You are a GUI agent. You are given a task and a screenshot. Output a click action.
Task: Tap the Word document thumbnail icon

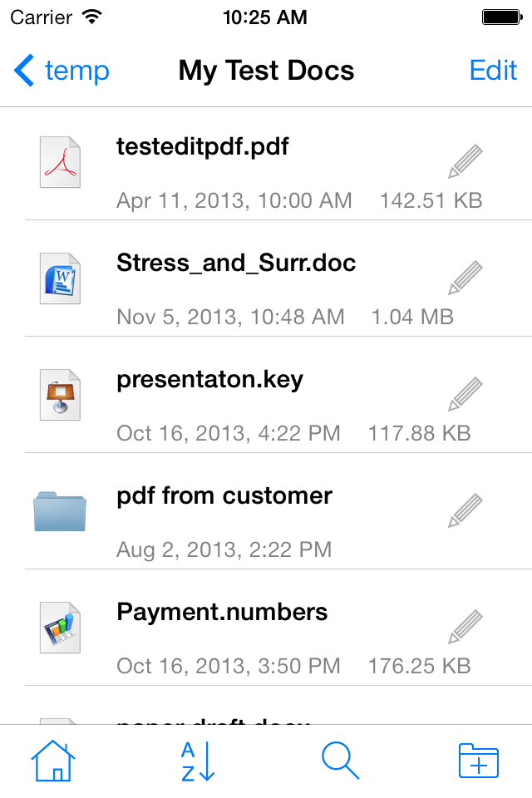pyautogui.click(x=60, y=278)
